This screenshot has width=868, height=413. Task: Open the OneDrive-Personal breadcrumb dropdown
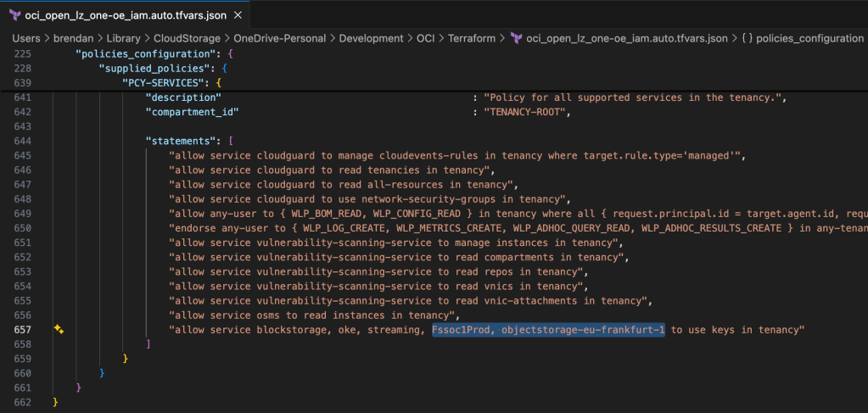(281, 38)
